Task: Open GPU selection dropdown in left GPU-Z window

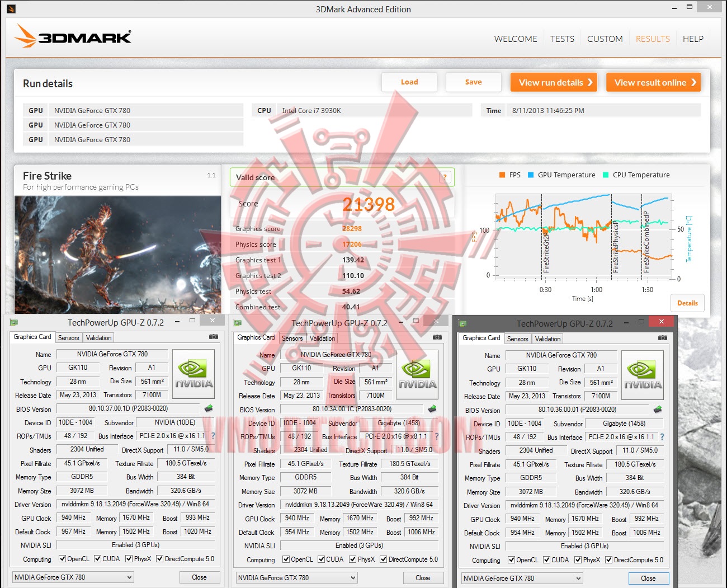Action: pos(73,577)
